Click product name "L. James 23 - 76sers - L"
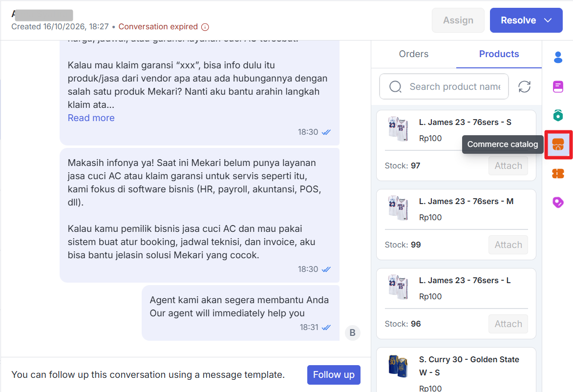573x392 pixels. [x=465, y=281]
